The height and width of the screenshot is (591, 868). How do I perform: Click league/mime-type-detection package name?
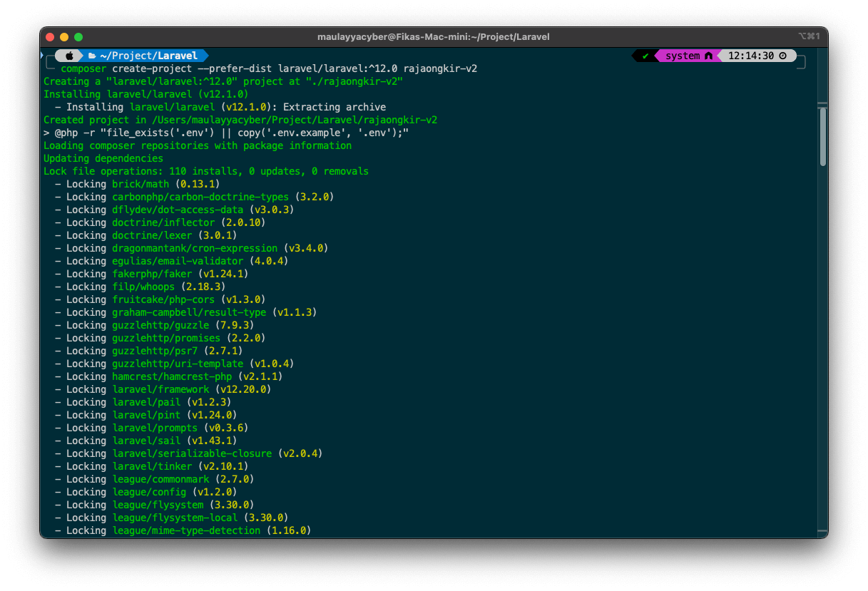[x=186, y=530]
